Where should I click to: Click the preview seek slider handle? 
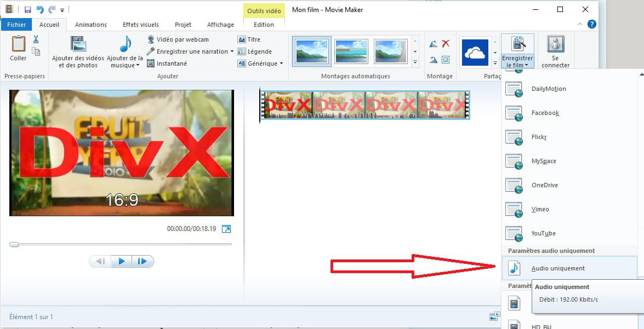pos(14,245)
